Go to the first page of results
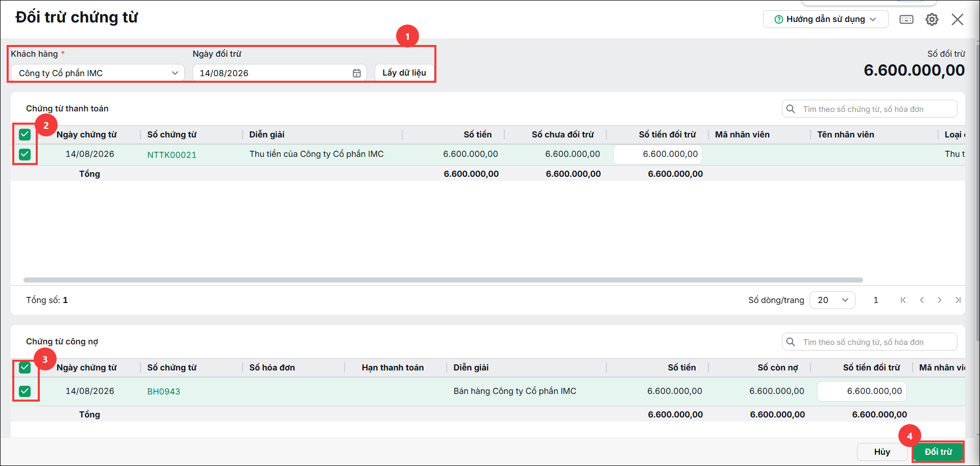 [x=903, y=300]
